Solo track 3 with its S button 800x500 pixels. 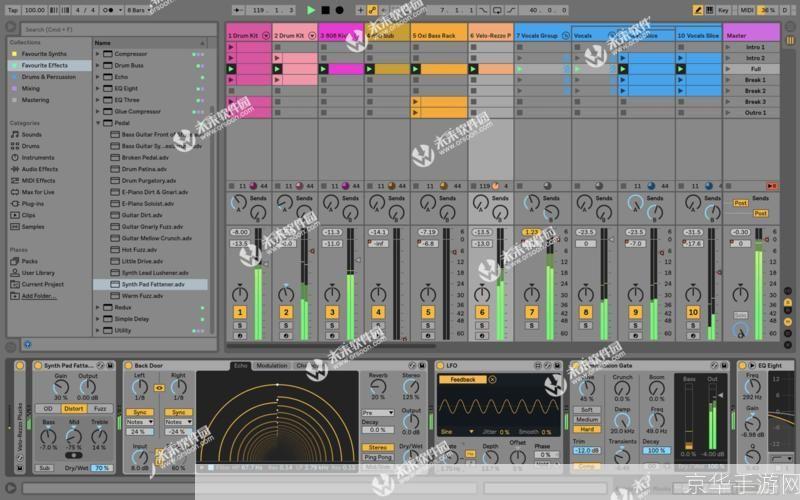(332, 326)
